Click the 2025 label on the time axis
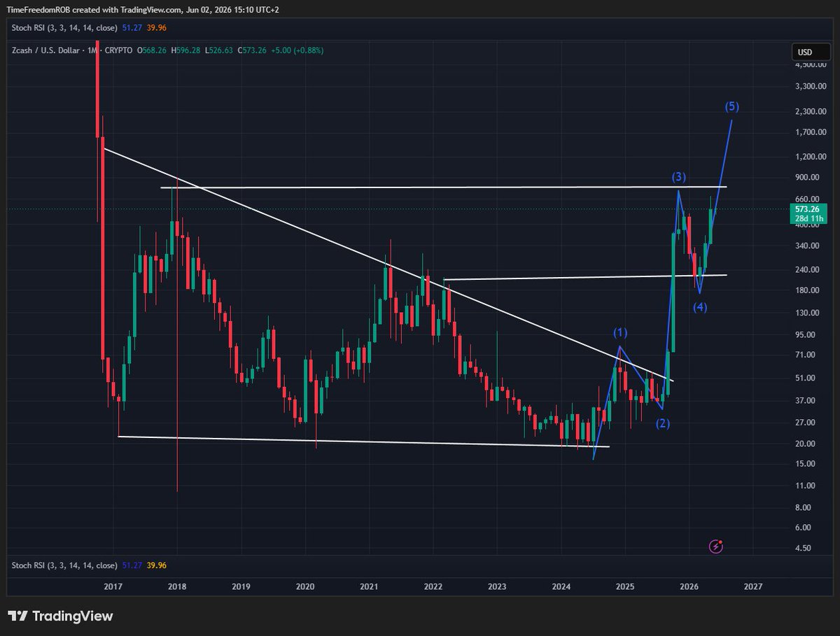The width and height of the screenshot is (840, 636). 626,586
